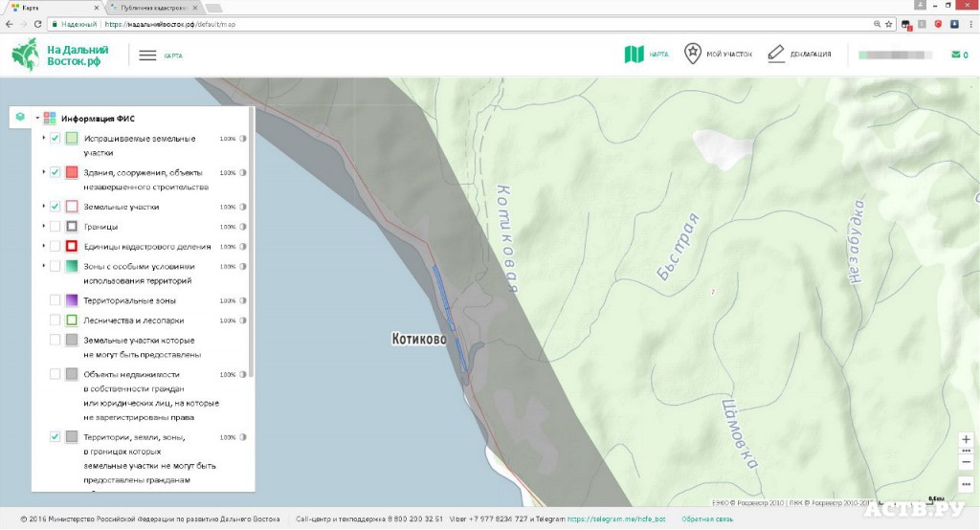
Task: Enable the Границы layer checkbox
Action: point(56,227)
